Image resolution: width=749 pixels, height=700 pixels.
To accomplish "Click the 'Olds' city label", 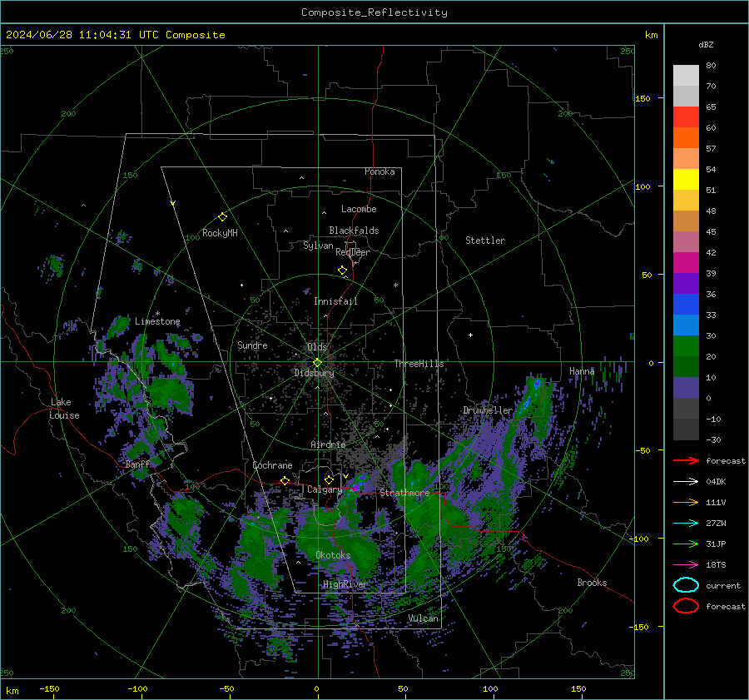I will point(317,347).
